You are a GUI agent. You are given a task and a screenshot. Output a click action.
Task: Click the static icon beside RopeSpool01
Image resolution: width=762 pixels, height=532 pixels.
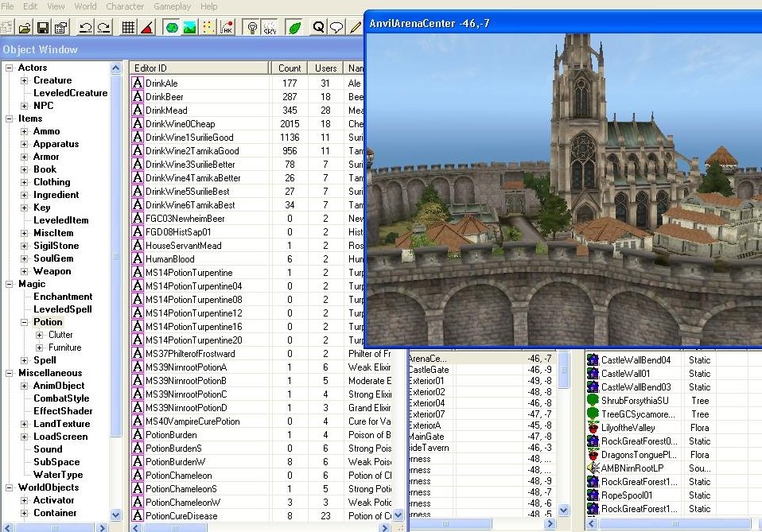click(593, 495)
